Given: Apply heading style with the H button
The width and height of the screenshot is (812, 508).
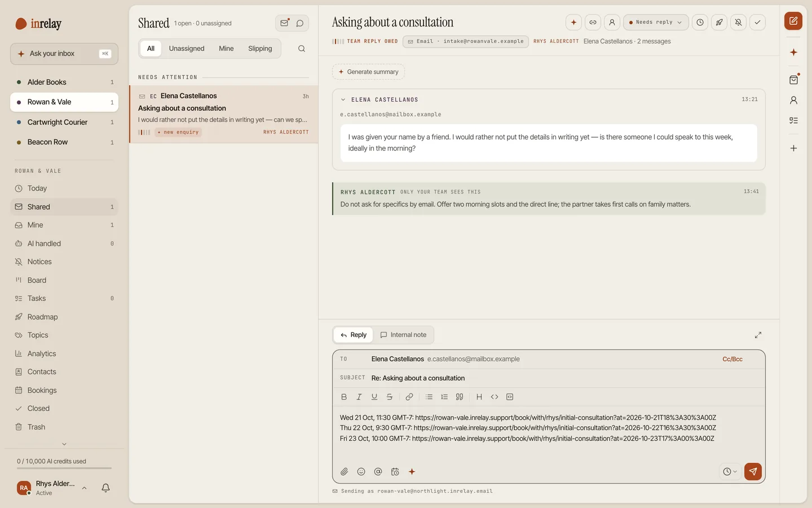Looking at the screenshot, I should pos(479,397).
